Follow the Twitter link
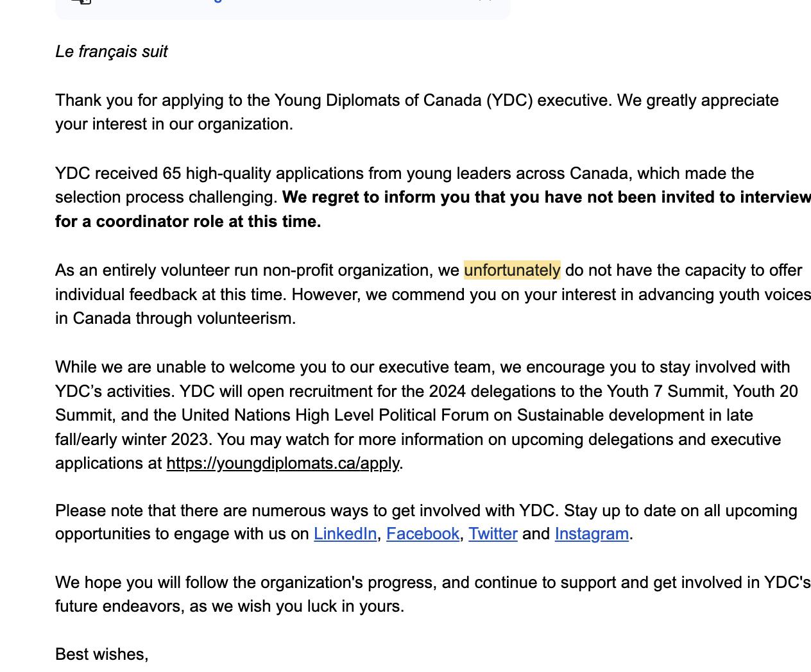Screen dimensions: 811x672 (x=492, y=533)
